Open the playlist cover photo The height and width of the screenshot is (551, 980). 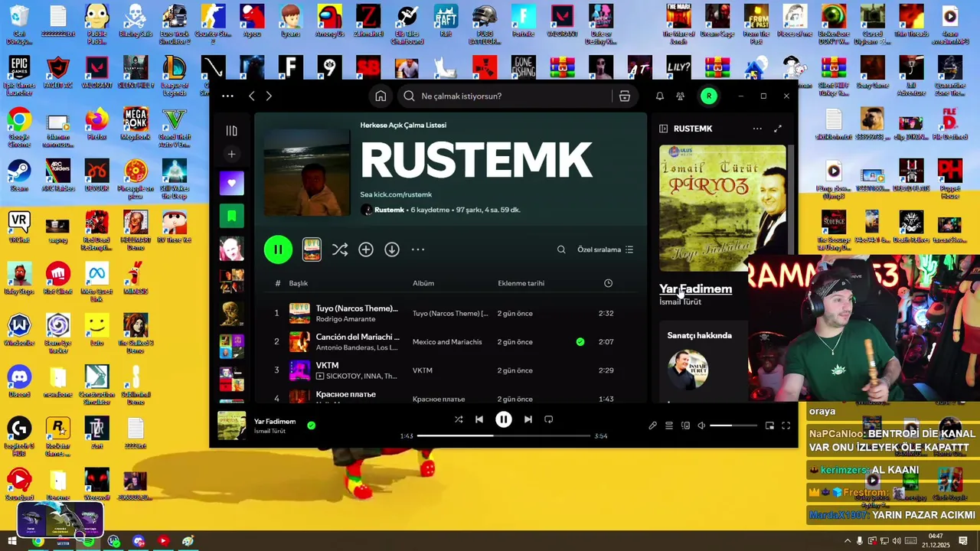click(x=306, y=173)
